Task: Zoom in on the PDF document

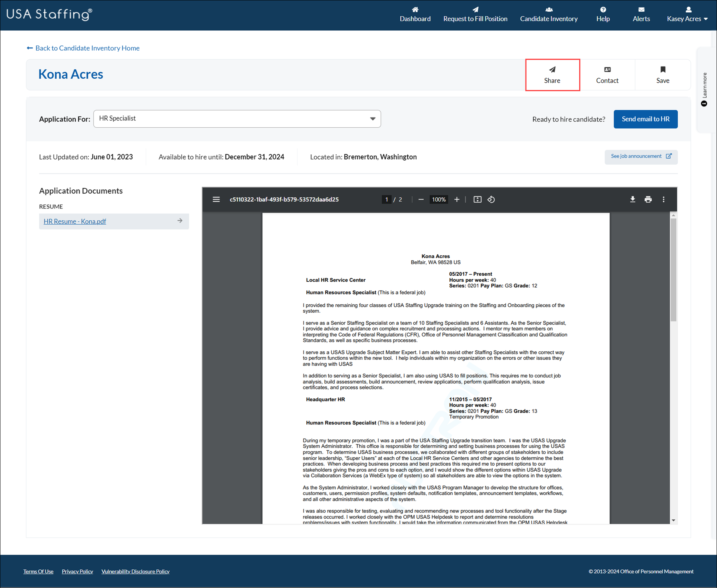Action: click(457, 200)
